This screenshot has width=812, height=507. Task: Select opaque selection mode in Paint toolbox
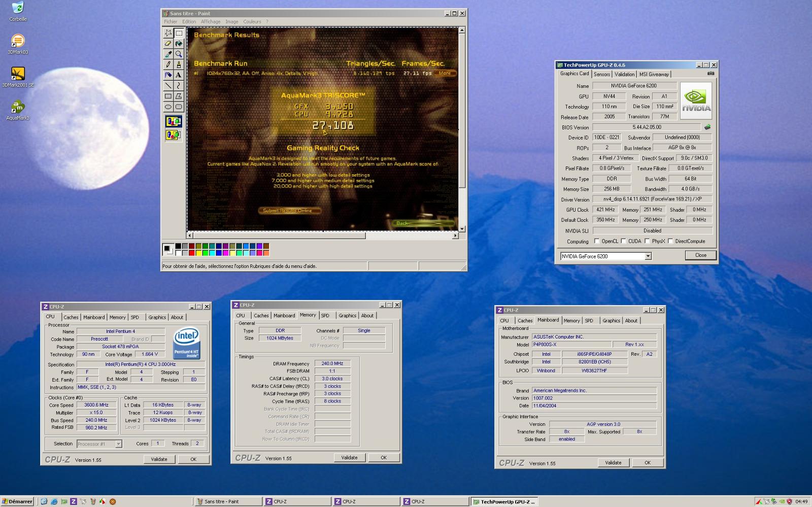pos(174,122)
